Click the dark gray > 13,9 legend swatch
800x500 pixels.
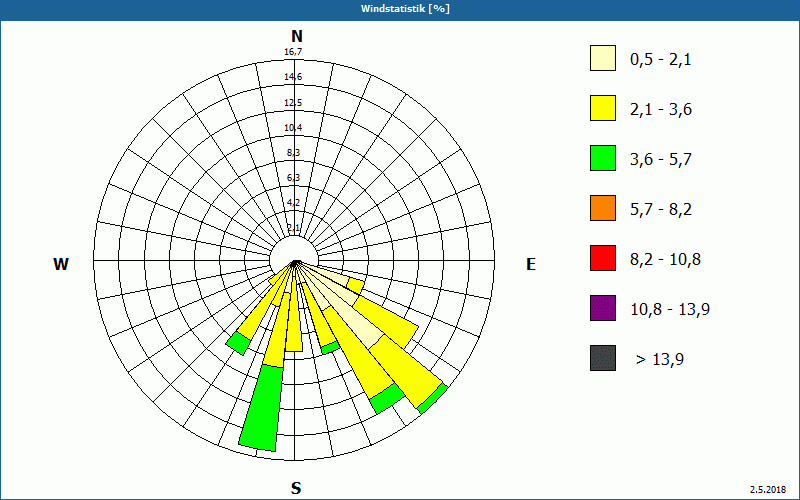(x=603, y=358)
